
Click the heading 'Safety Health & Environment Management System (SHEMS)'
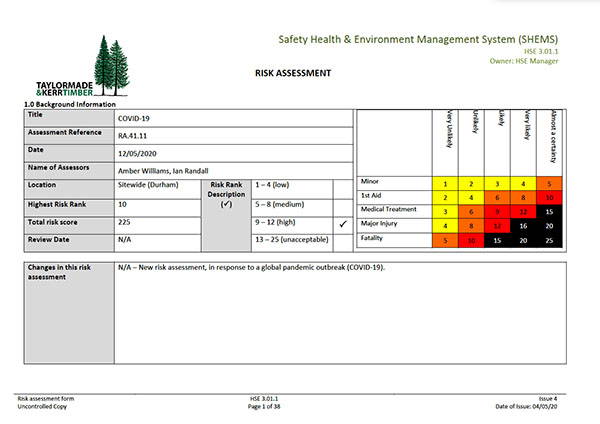(x=418, y=39)
